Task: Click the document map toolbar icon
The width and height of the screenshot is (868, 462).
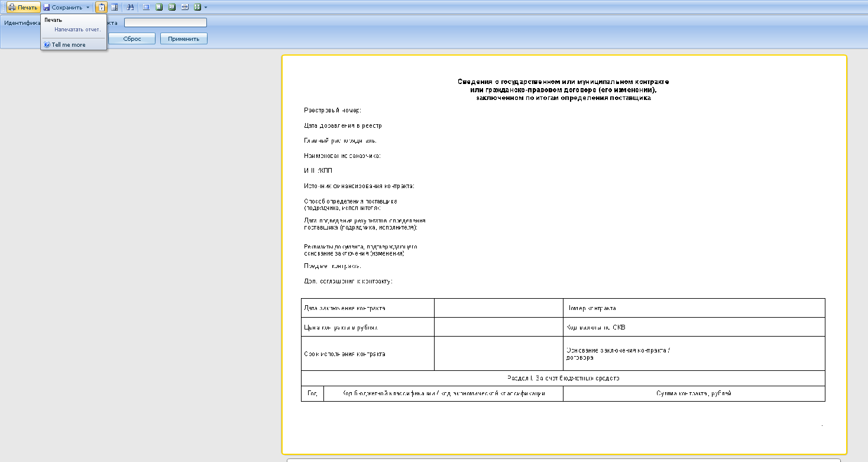Action: click(115, 7)
